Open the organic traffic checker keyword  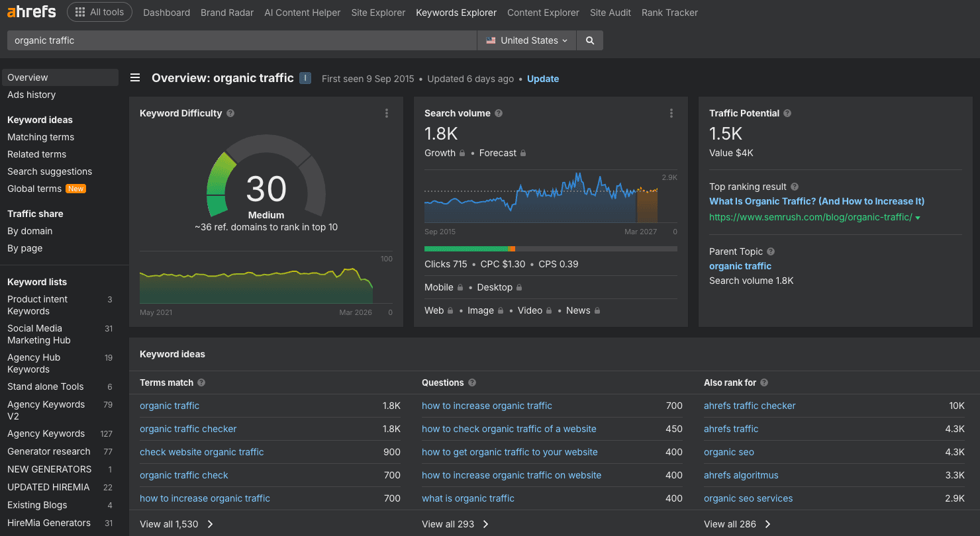pos(188,429)
